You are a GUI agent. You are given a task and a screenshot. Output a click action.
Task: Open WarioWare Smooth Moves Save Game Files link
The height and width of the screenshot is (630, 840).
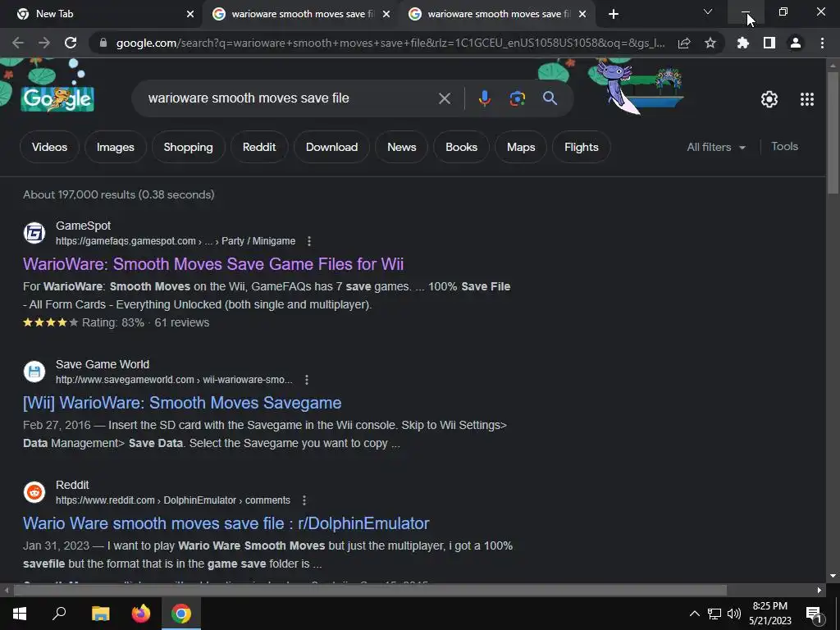213,263
